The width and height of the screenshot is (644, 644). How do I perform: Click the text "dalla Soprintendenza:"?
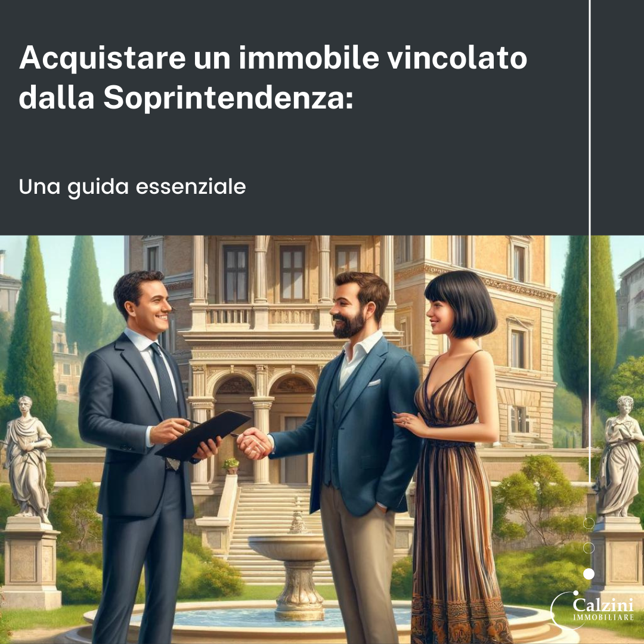pos(186,98)
